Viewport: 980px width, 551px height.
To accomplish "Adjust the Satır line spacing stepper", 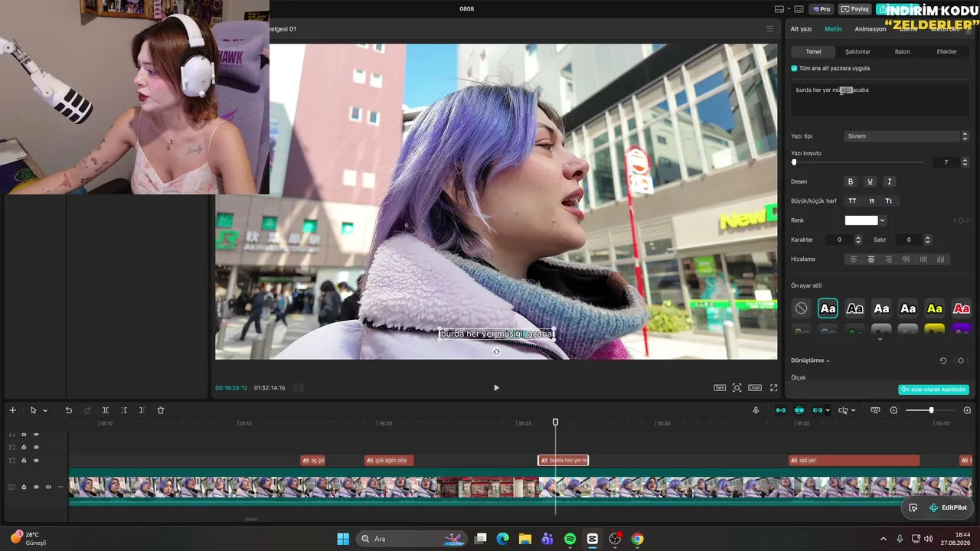I will tap(927, 240).
